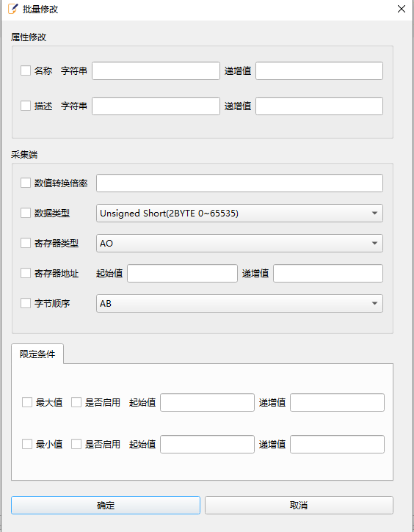The width and height of the screenshot is (414, 532).
Task: Enable 是否启用 in the 最大值 row
Action: (x=76, y=402)
